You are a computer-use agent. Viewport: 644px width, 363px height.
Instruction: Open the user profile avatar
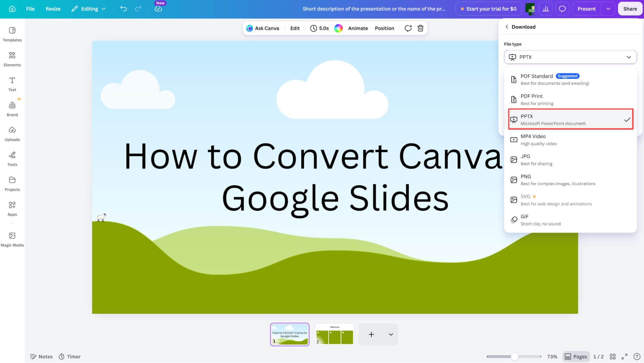[530, 9]
